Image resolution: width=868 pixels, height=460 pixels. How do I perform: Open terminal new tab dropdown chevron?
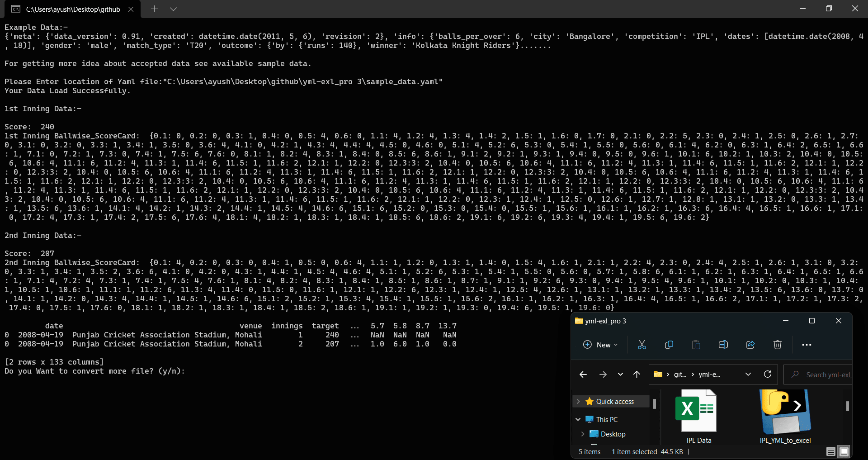173,9
